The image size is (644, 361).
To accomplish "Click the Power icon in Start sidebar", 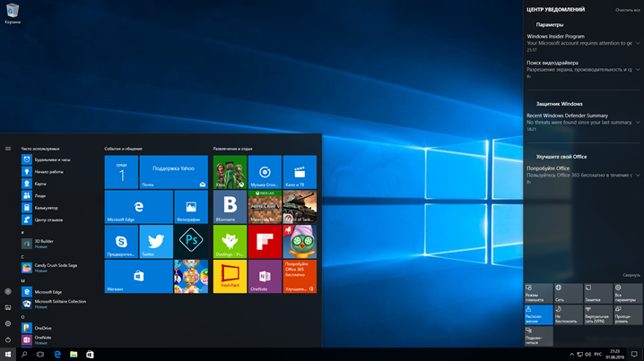I will click(8, 340).
